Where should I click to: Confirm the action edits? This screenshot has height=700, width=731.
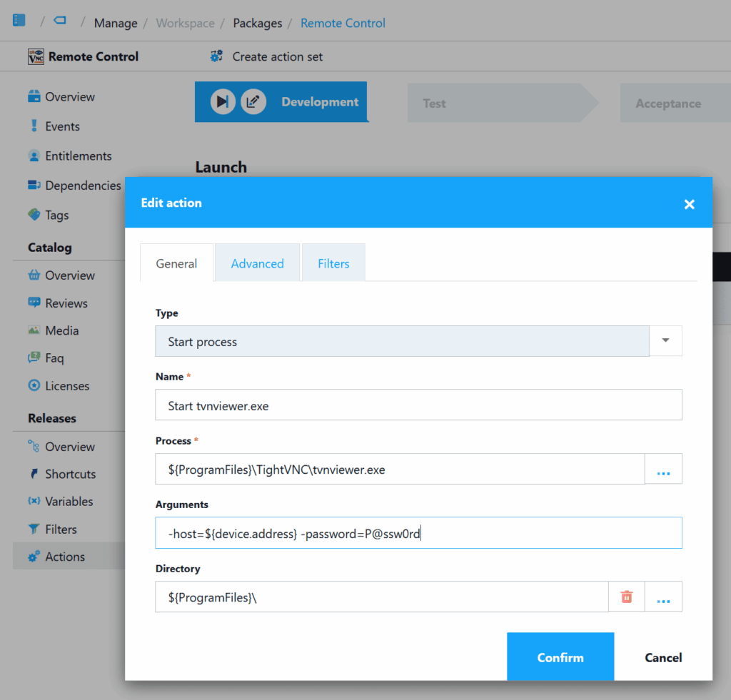point(560,657)
